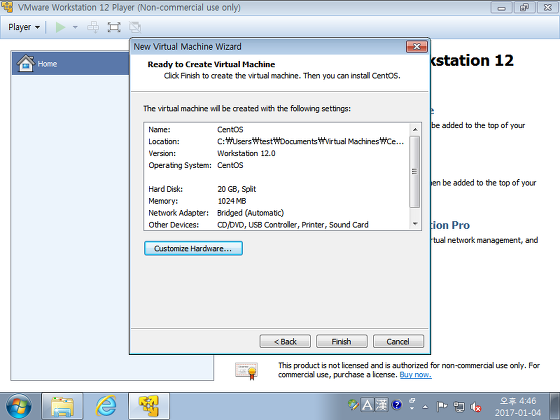560x420 pixels.
Task: Show hidden tray icons arrow
Action: (425, 406)
